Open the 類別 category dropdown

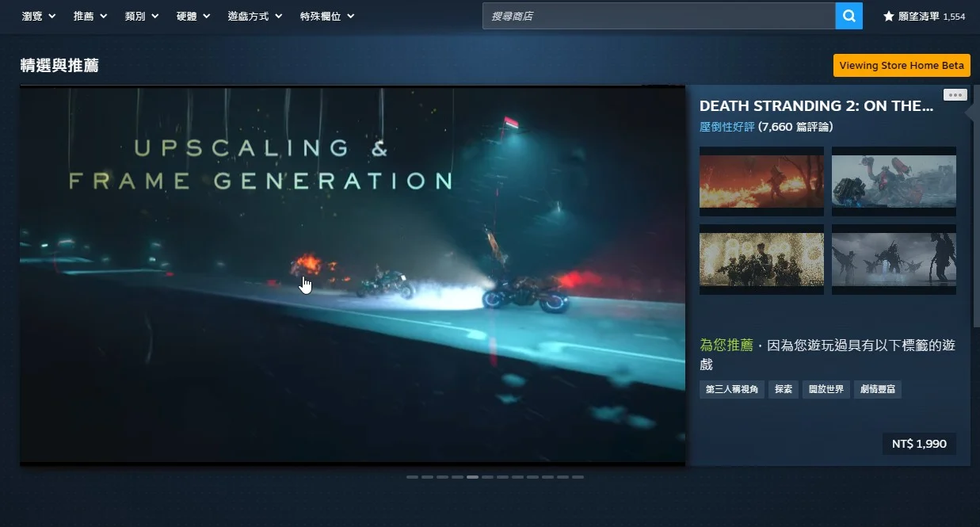141,16
